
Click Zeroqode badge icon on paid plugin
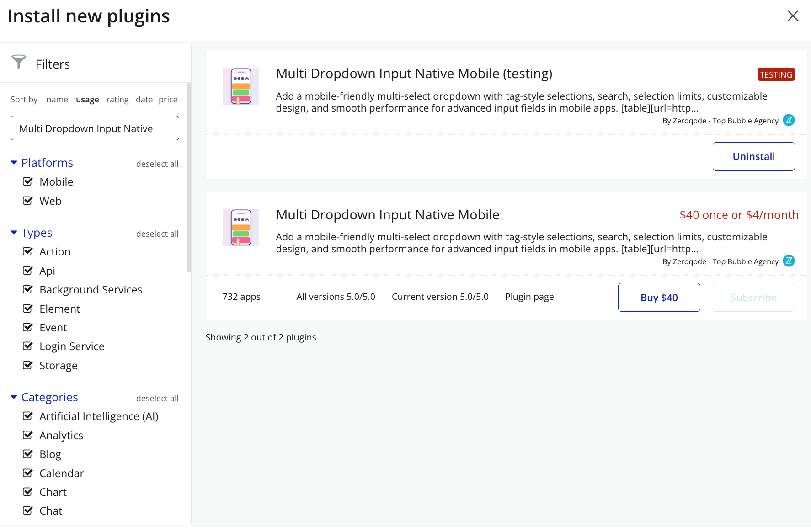(x=789, y=261)
